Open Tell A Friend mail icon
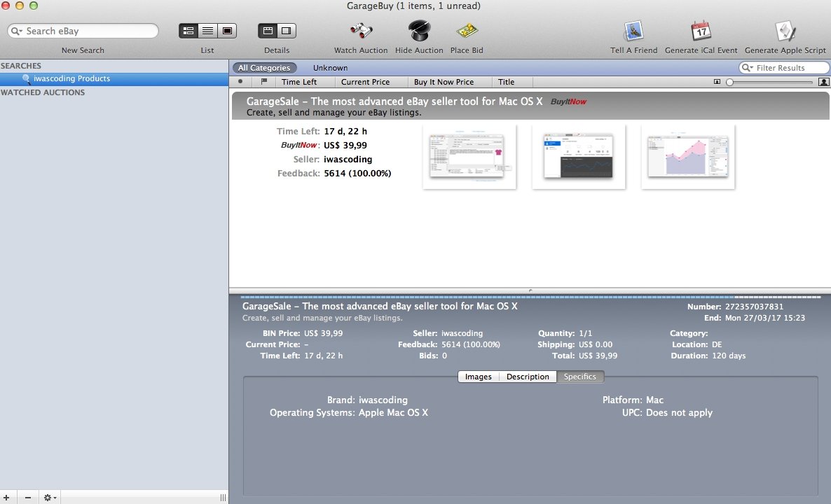 (634, 31)
